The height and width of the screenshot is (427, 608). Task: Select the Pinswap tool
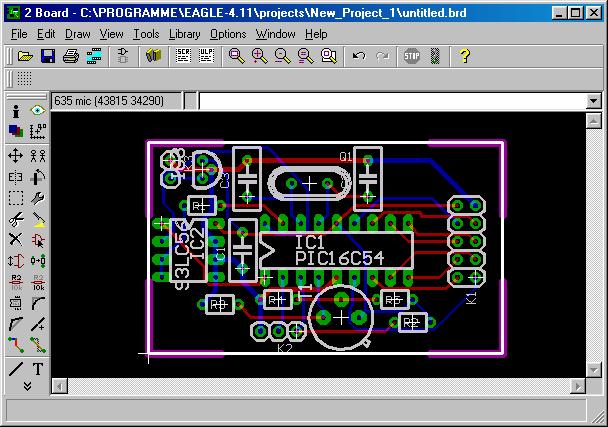(x=16, y=261)
